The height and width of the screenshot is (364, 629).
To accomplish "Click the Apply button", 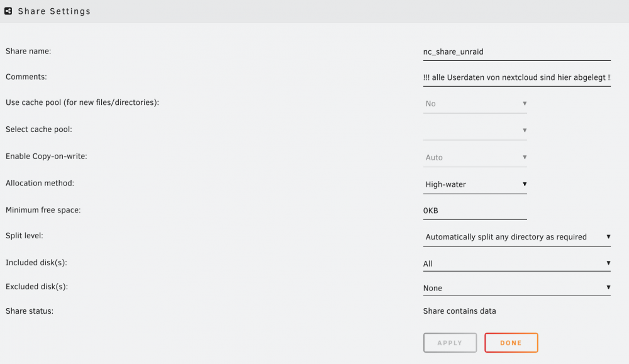I will tap(450, 343).
